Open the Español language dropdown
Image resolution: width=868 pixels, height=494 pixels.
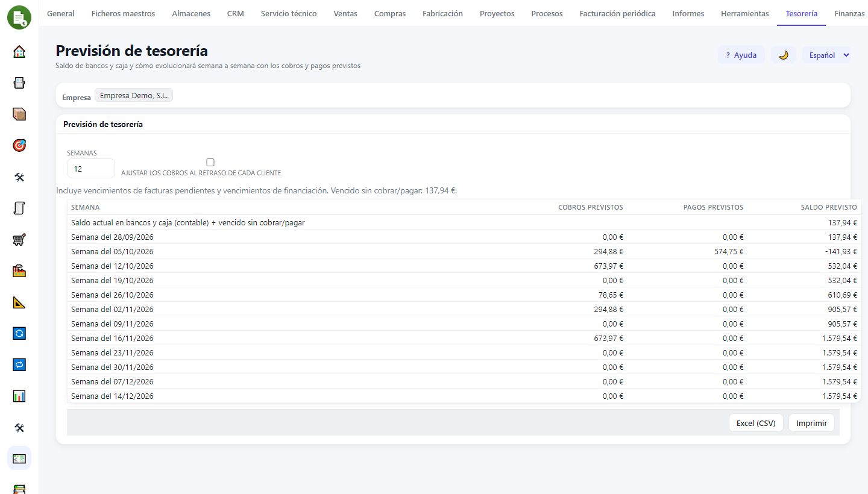[826, 55]
